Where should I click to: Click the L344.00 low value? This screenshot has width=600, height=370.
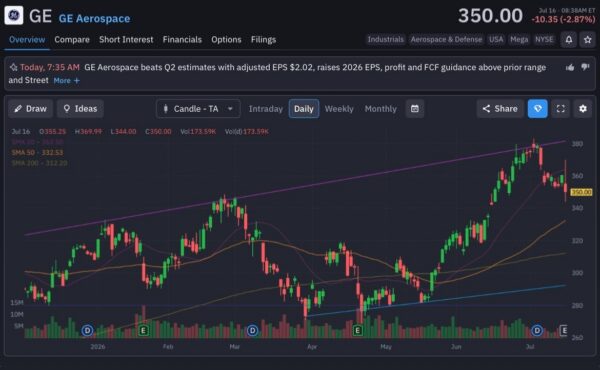[x=123, y=131]
